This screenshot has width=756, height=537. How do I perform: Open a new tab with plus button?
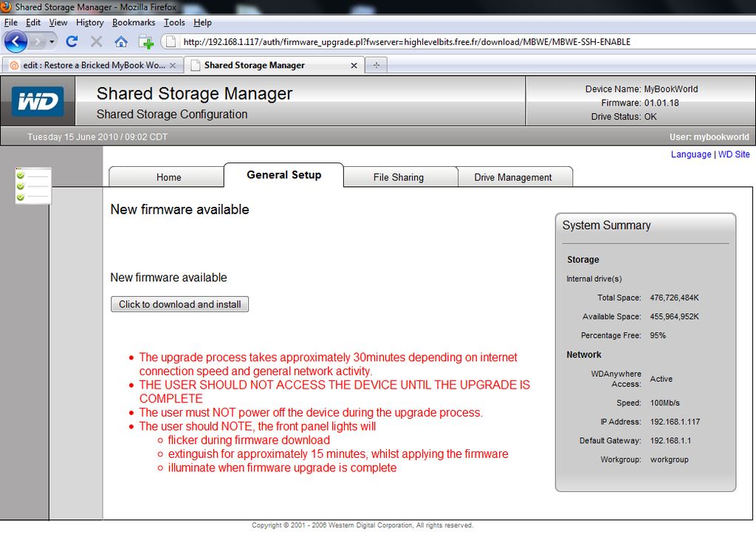click(376, 65)
